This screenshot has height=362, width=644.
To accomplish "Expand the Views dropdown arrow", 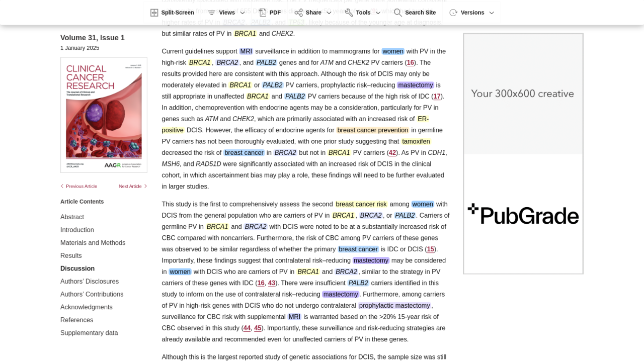I will [243, 13].
